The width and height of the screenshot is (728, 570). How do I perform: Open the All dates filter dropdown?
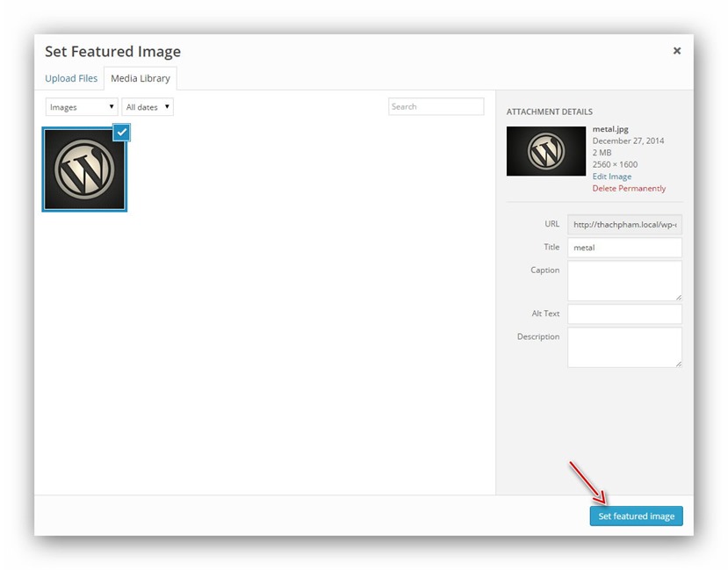tap(147, 106)
